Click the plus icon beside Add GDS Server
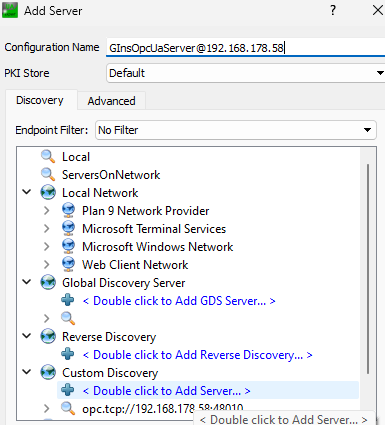This screenshot has width=385, height=425. pyautogui.click(x=68, y=300)
